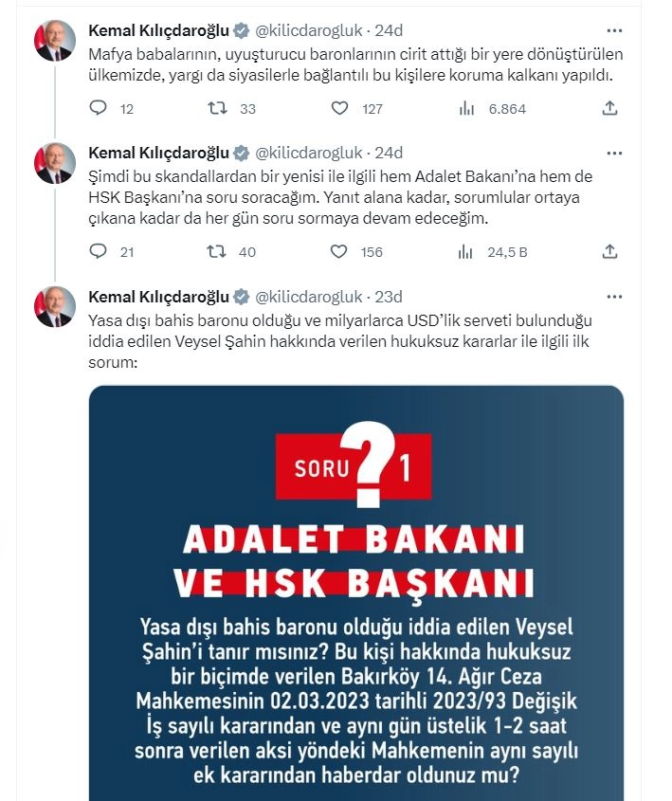Share the first tweet about mafya babaları
The height and width of the screenshot is (801, 672).
click(609, 108)
